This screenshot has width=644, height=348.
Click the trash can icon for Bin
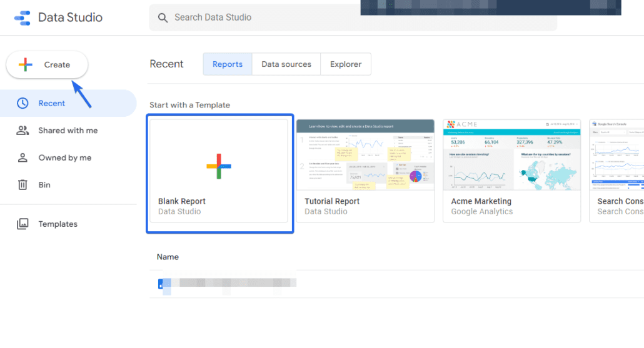pyautogui.click(x=23, y=185)
